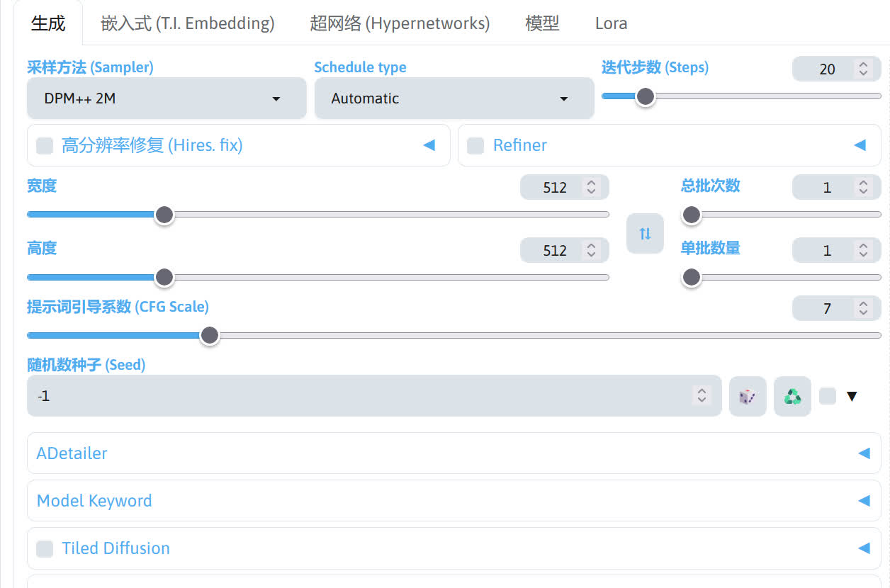Swap width and height with arrows button
Screen dimensions: 890x588
click(x=645, y=233)
